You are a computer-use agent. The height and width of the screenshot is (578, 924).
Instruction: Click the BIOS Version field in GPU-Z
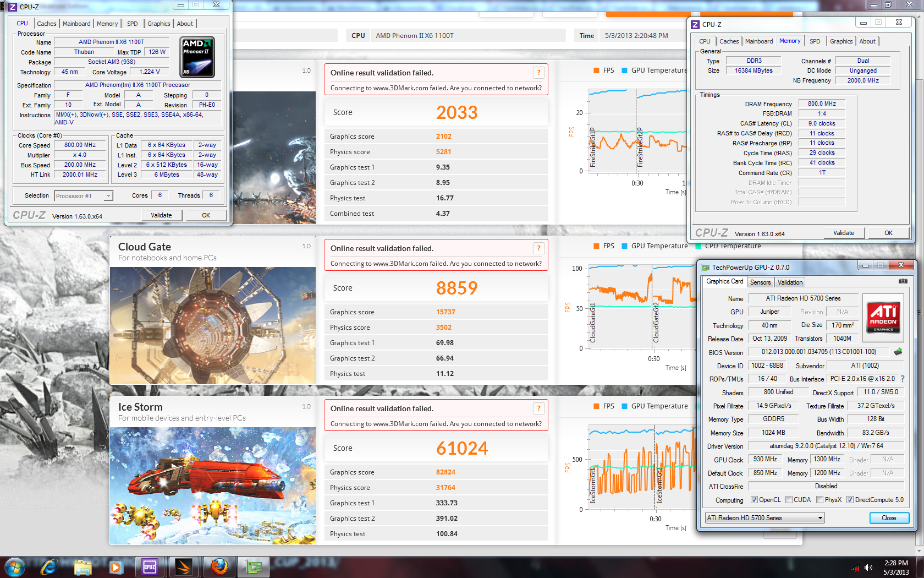click(x=818, y=352)
